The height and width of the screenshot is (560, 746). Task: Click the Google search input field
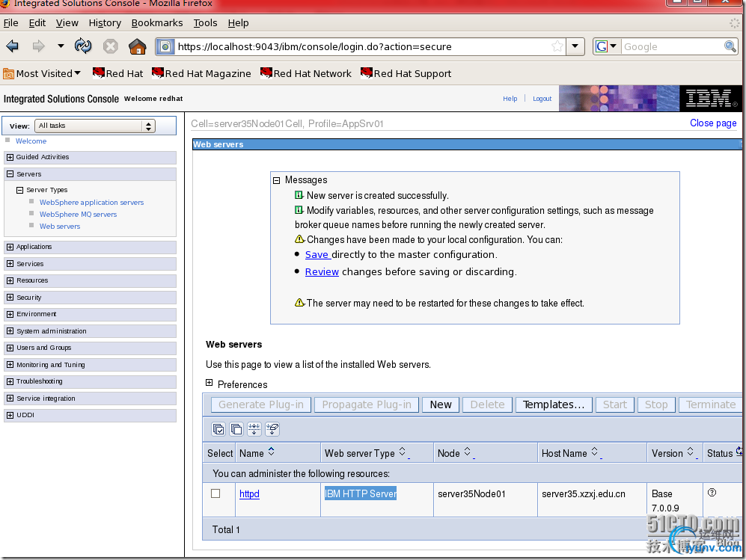click(673, 46)
